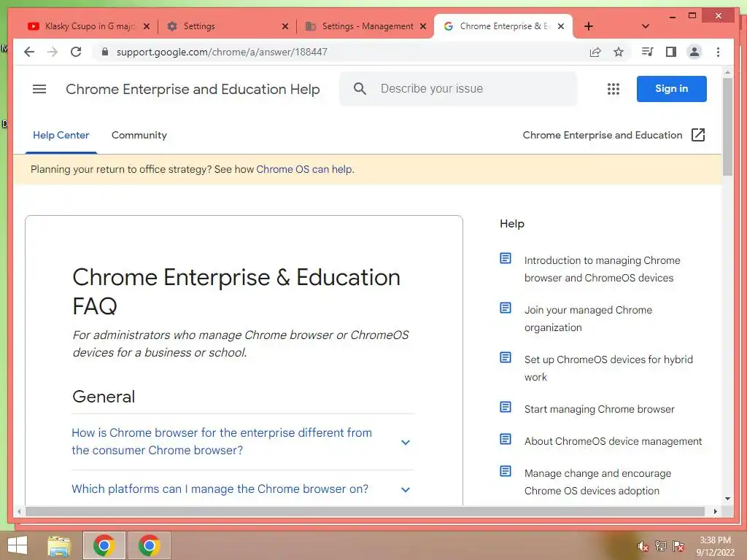Screen dimensions: 747x560
Task: View site information via lock icon
Action: click(105, 52)
